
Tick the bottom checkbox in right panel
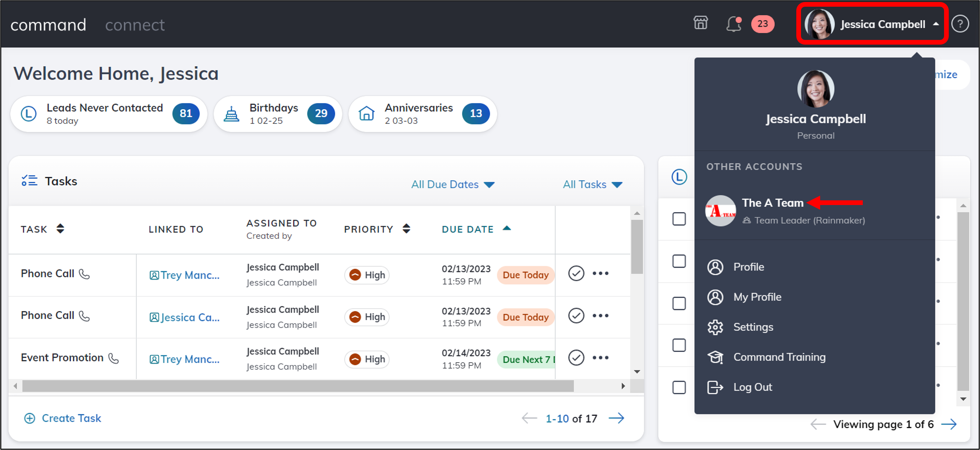click(x=679, y=387)
